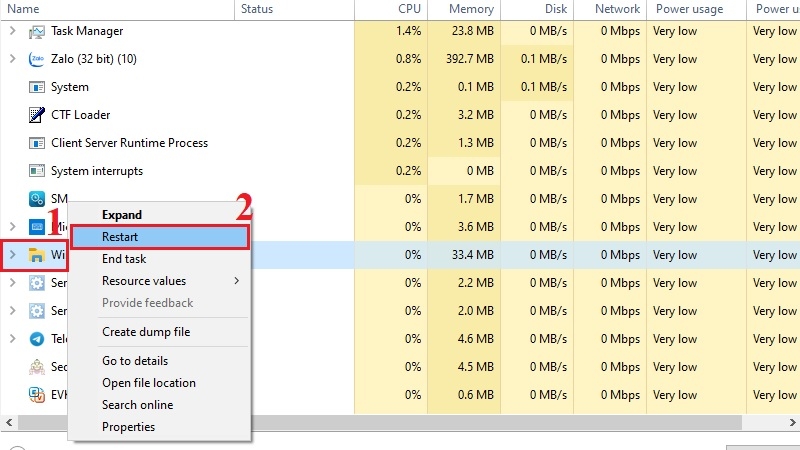Click the horizontal scrollbar thumb
The image size is (800, 450).
pyautogui.click(x=380, y=422)
